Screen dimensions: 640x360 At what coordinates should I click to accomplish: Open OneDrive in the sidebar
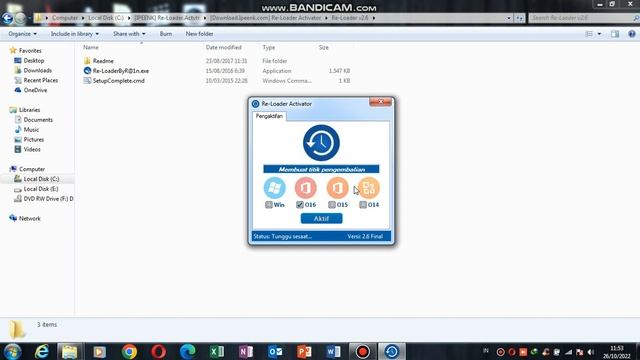click(35, 90)
